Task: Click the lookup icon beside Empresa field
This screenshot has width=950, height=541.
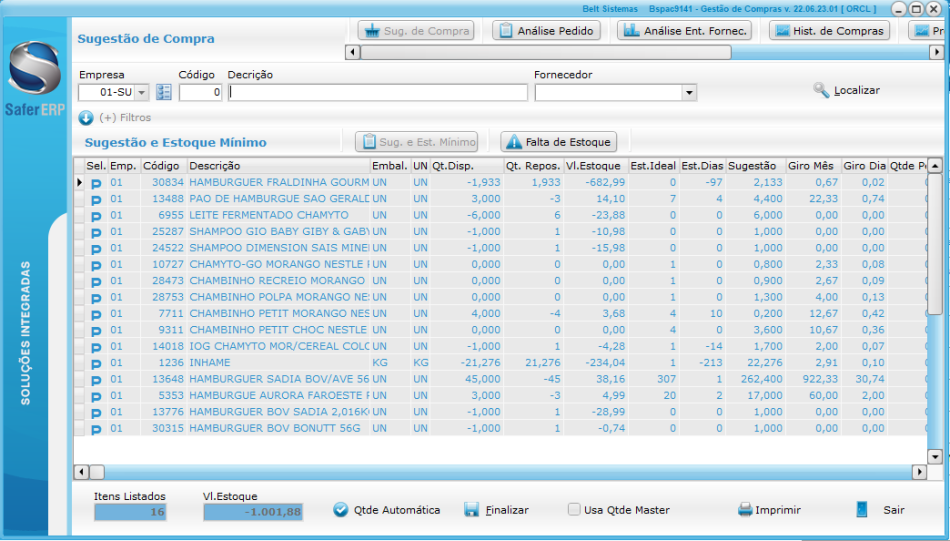Action: (164, 92)
